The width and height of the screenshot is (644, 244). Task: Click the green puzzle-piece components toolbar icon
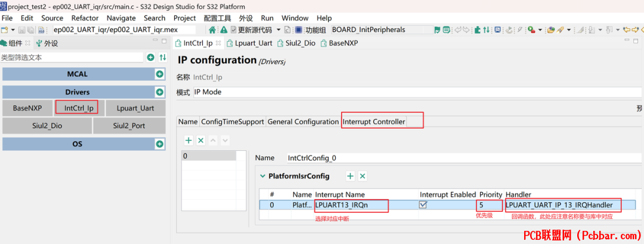pos(477,30)
